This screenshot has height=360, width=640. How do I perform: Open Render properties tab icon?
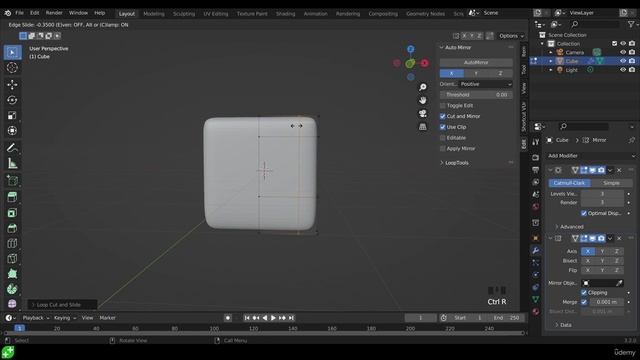point(536,158)
